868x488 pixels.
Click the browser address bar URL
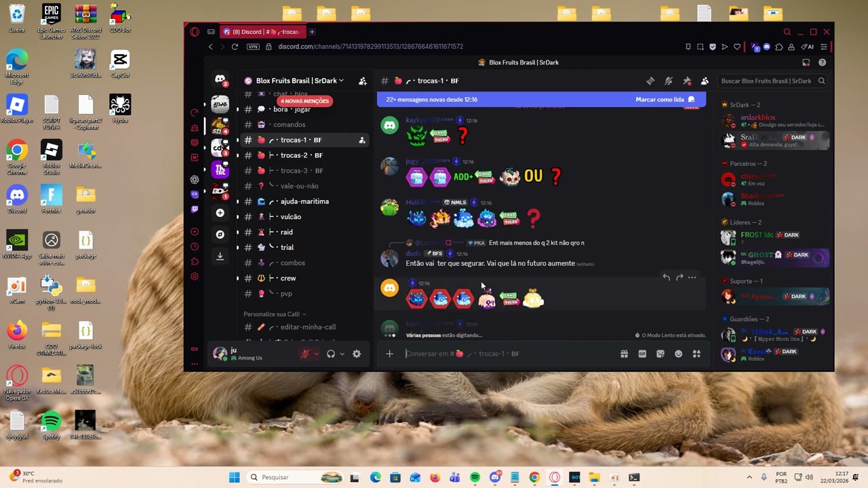pos(370,47)
